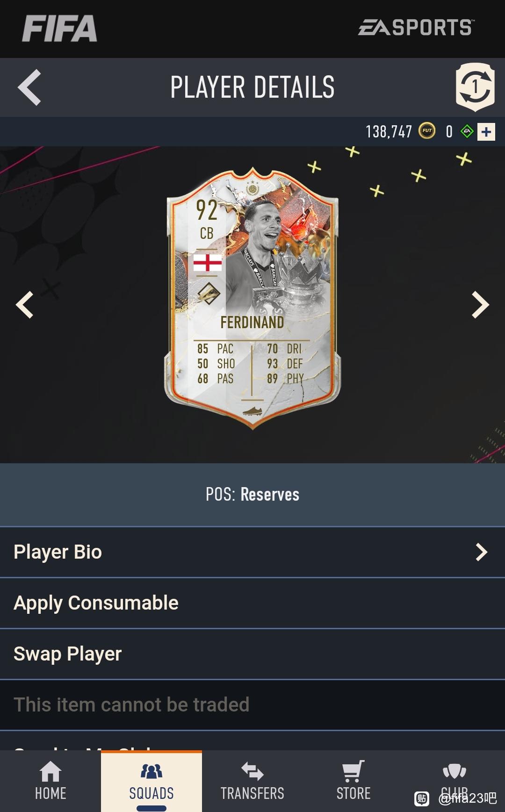This screenshot has width=505, height=812.
Task: Tap the green FIFA Points icon
Action: click(467, 132)
